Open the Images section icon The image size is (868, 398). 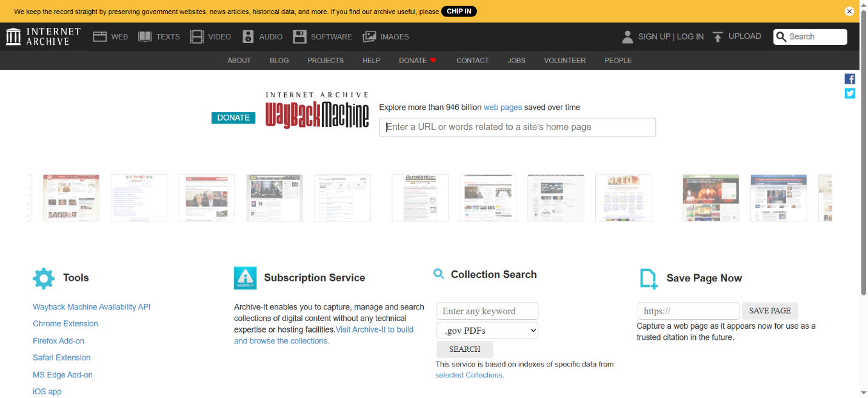(x=369, y=37)
